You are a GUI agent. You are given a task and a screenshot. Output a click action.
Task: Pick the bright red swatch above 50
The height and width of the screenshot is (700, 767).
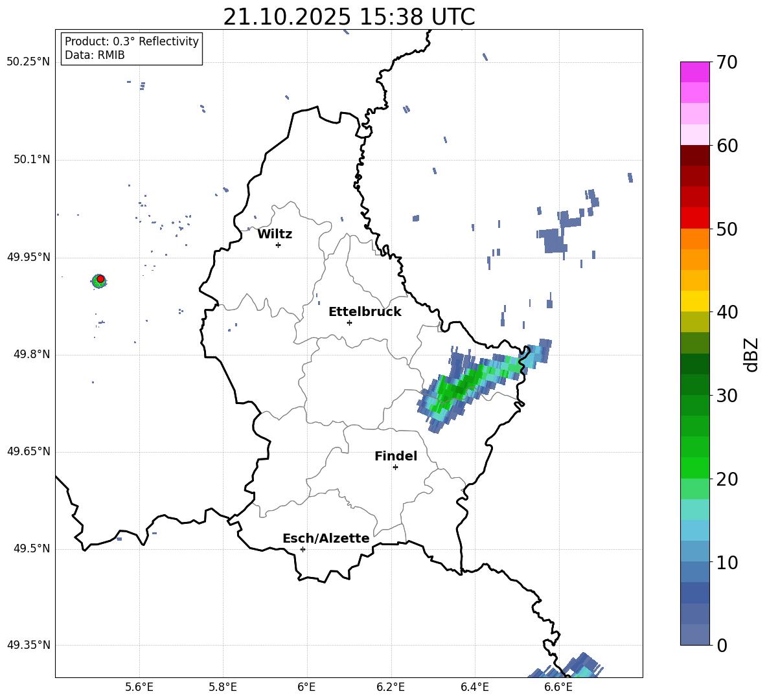point(694,218)
